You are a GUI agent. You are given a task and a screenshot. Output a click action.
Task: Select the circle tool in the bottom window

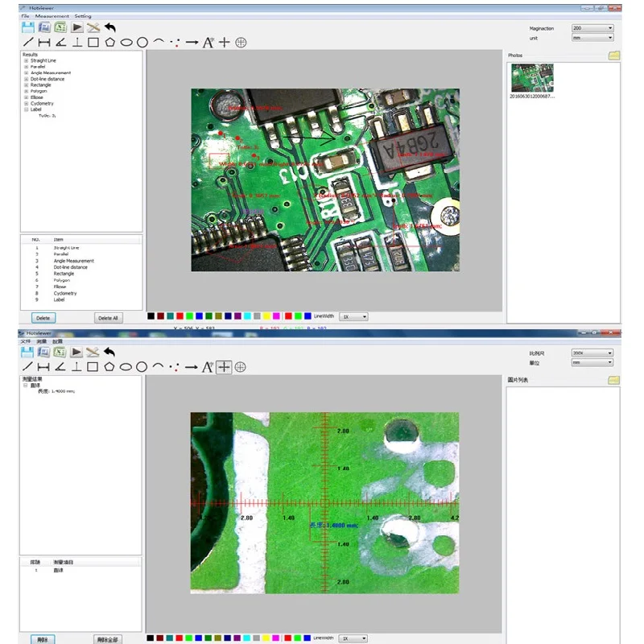pyautogui.click(x=142, y=367)
